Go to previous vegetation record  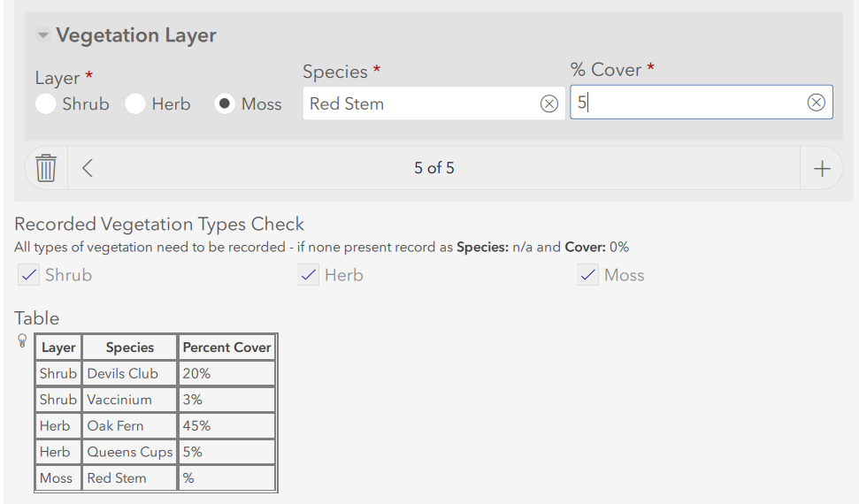click(x=88, y=168)
